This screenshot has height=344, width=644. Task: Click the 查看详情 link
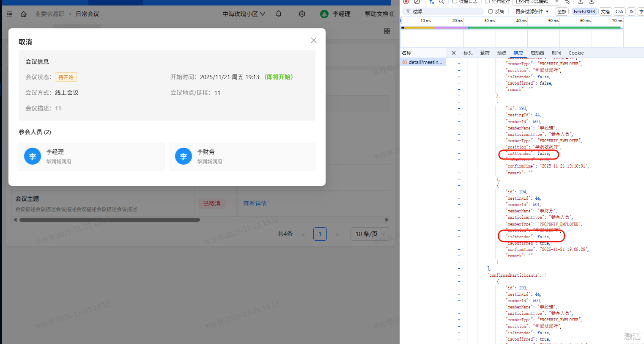(x=255, y=204)
